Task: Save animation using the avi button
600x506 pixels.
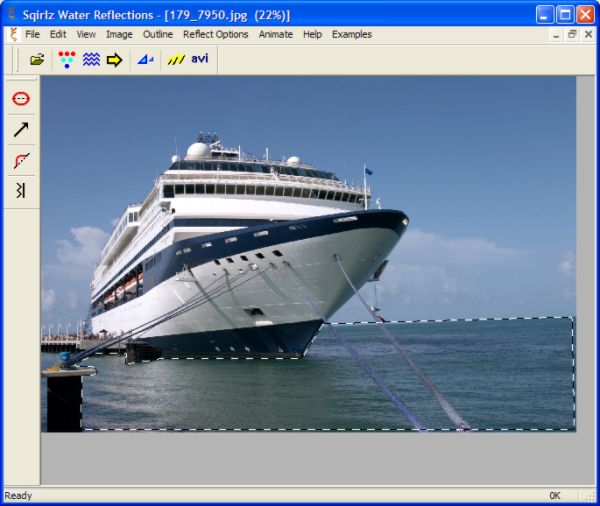Action: [200, 59]
